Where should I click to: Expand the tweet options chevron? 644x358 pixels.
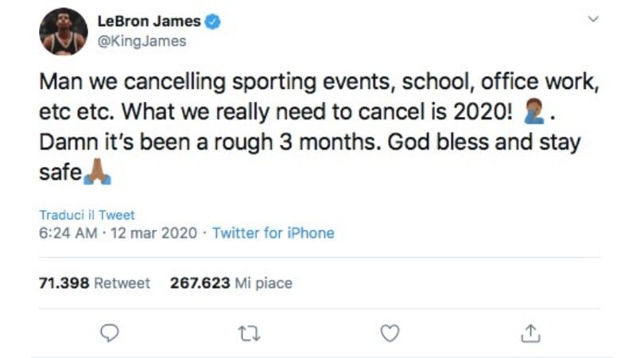(592, 18)
